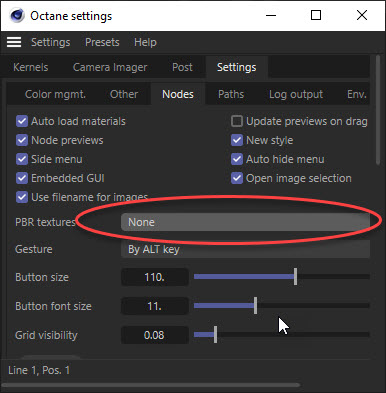This screenshot has height=393, width=386.
Task: Open the Log output sub-tab
Action: pyautogui.click(x=296, y=94)
